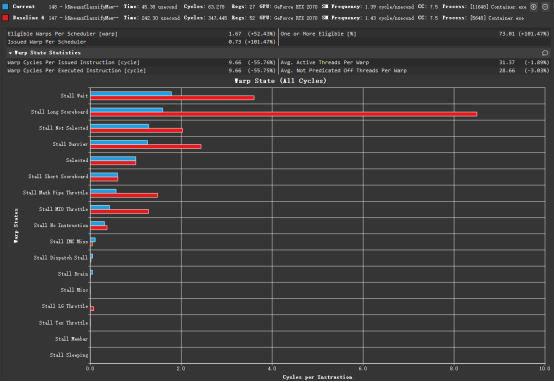Image resolution: width=554 pixels, height=382 pixels.
Task: Click the 'Stall Short Scoreboard' chart label
Action: [58, 176]
